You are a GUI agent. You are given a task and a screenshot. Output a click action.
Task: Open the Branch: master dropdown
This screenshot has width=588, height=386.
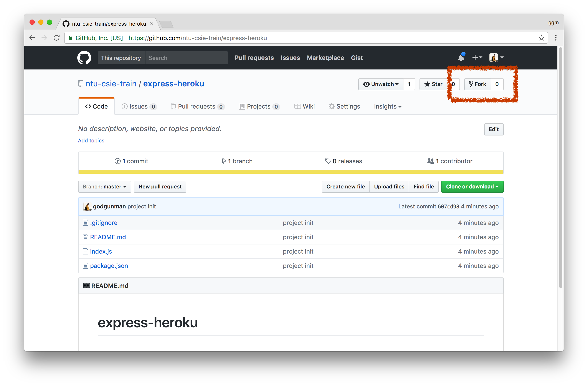104,186
